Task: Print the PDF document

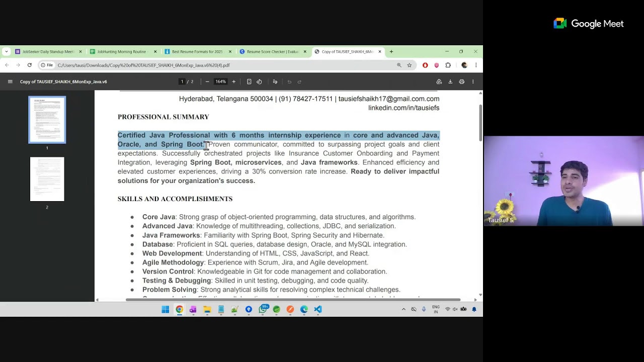Action: pyautogui.click(x=461, y=81)
